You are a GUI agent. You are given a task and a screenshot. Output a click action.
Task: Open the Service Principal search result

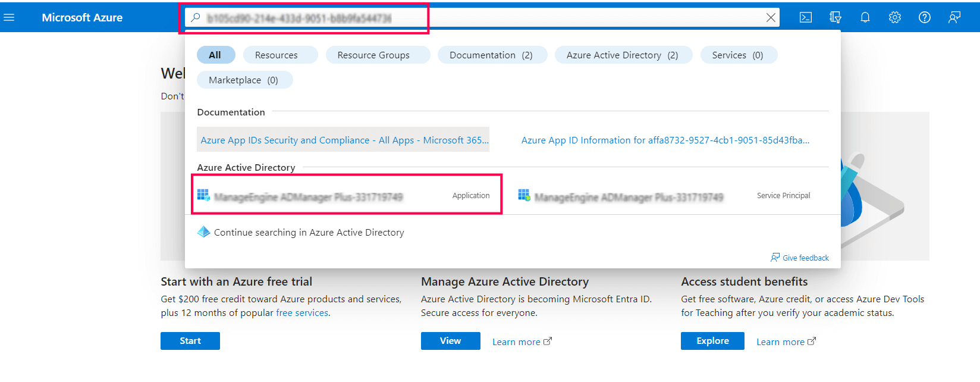pyautogui.click(x=663, y=196)
